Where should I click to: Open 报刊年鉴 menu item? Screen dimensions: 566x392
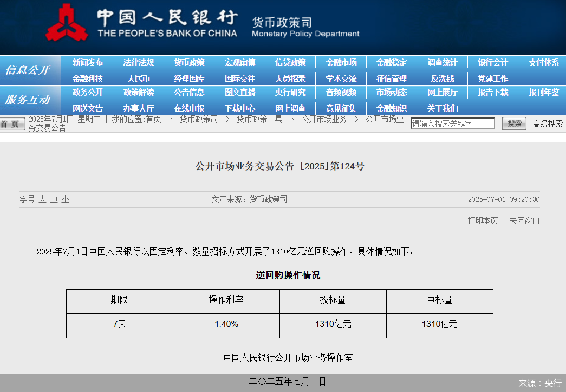click(x=544, y=93)
